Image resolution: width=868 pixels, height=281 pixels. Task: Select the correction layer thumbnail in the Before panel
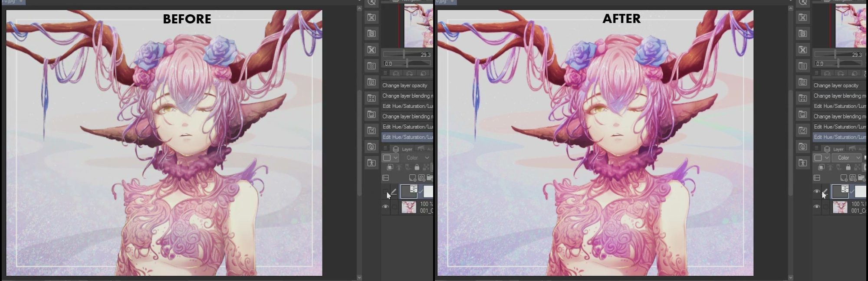click(409, 191)
